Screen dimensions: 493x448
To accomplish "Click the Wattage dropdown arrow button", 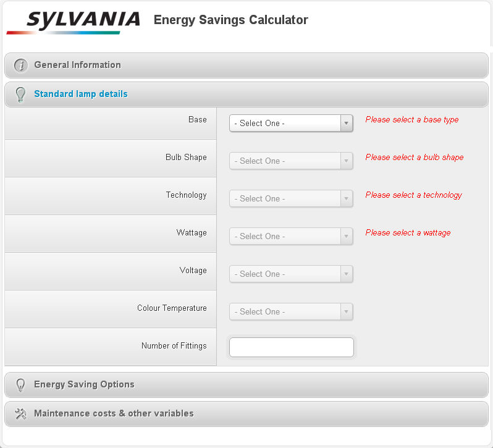I will [x=347, y=236].
